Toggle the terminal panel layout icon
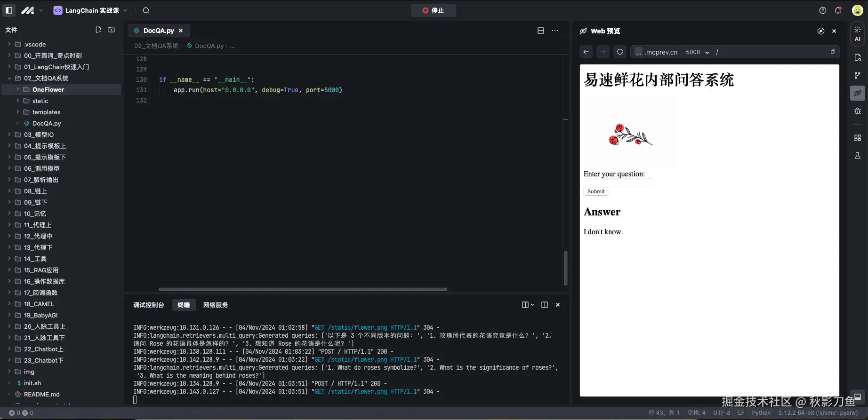Image resolution: width=868 pixels, height=420 pixels. point(545,305)
